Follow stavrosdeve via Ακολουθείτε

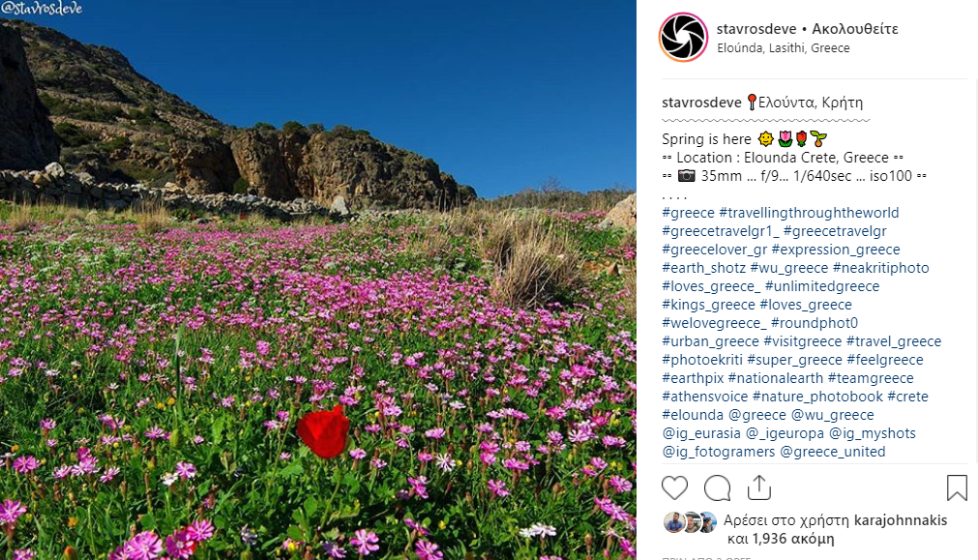tap(855, 29)
